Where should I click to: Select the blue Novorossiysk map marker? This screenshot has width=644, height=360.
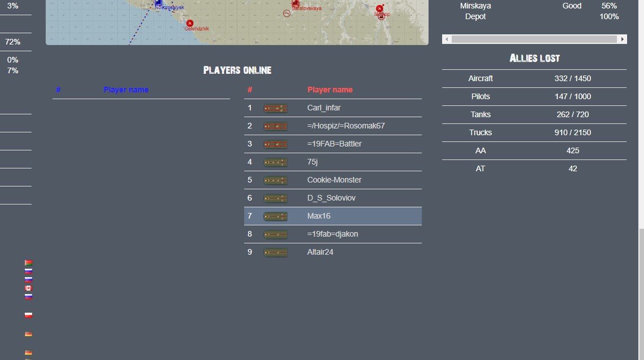tap(158, 2)
